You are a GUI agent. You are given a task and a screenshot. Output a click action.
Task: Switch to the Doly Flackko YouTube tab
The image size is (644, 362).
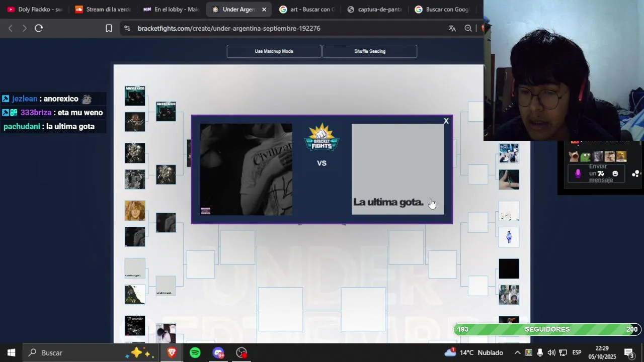click(35, 10)
